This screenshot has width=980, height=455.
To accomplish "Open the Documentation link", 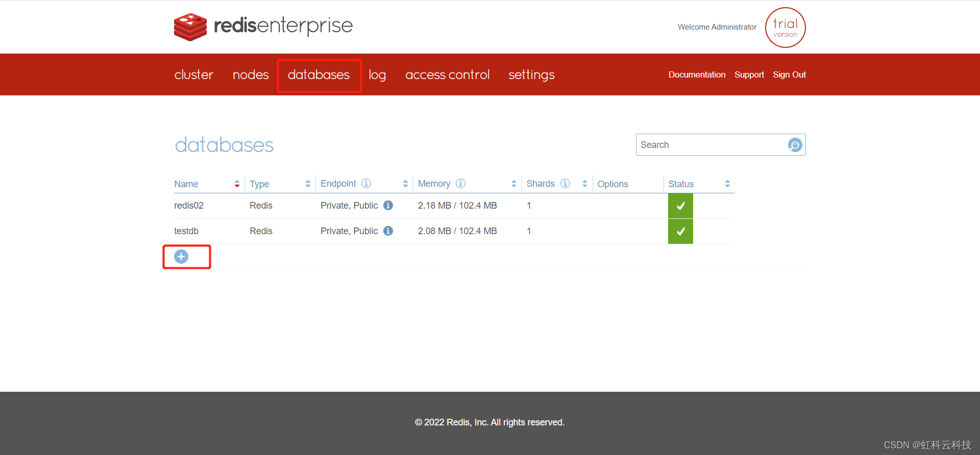I will click(x=697, y=74).
